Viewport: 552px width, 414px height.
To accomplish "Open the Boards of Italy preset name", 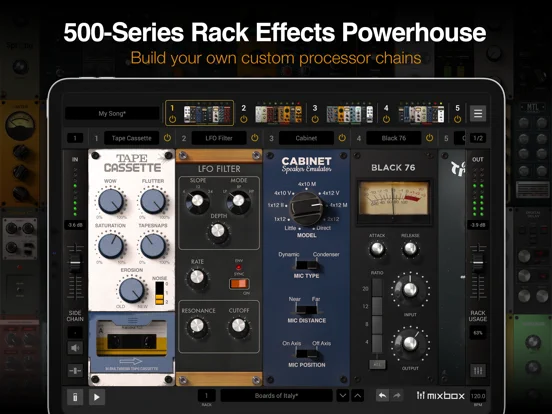I will 276,396.
